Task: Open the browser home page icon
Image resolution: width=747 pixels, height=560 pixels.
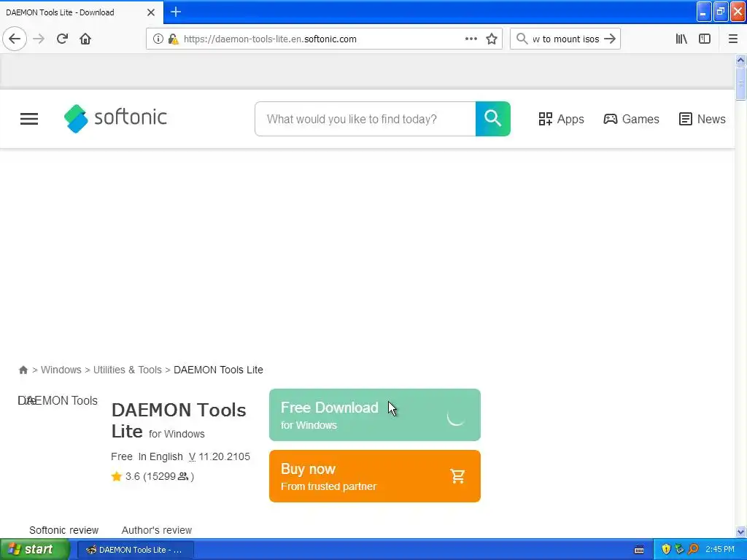Action: click(x=85, y=39)
